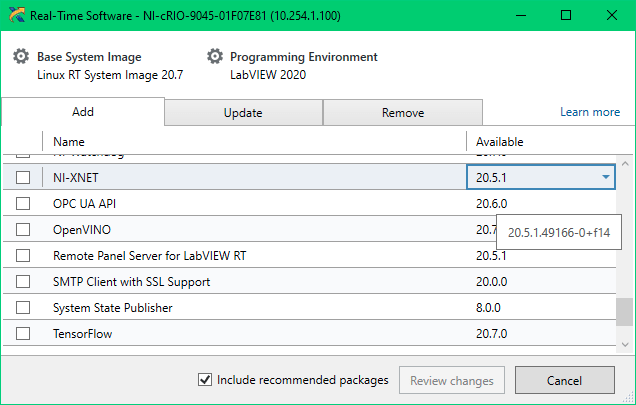Maximize the Real-Time Software window

click(x=566, y=15)
